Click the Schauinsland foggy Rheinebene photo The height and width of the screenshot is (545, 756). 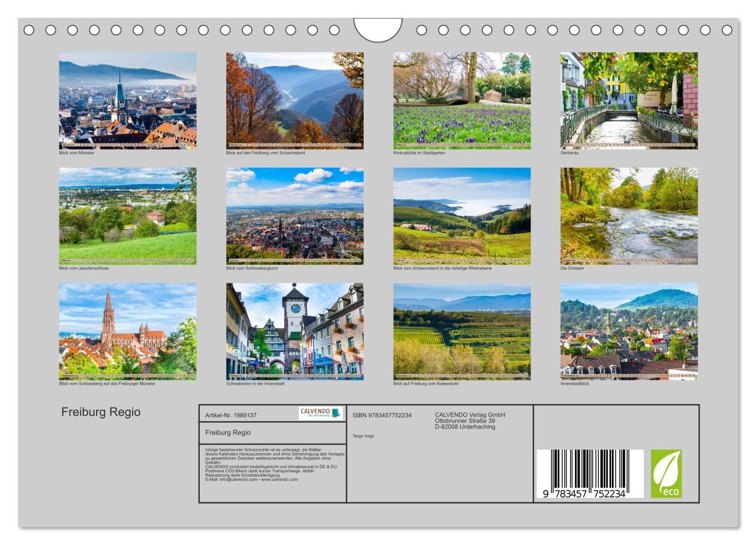[x=462, y=216]
